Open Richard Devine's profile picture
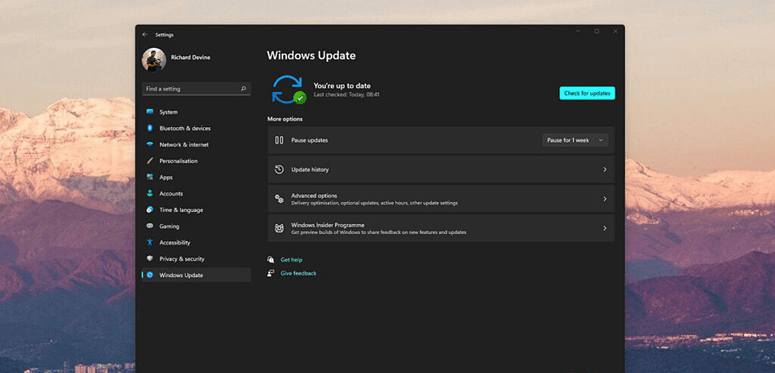The image size is (775, 373). coord(154,60)
